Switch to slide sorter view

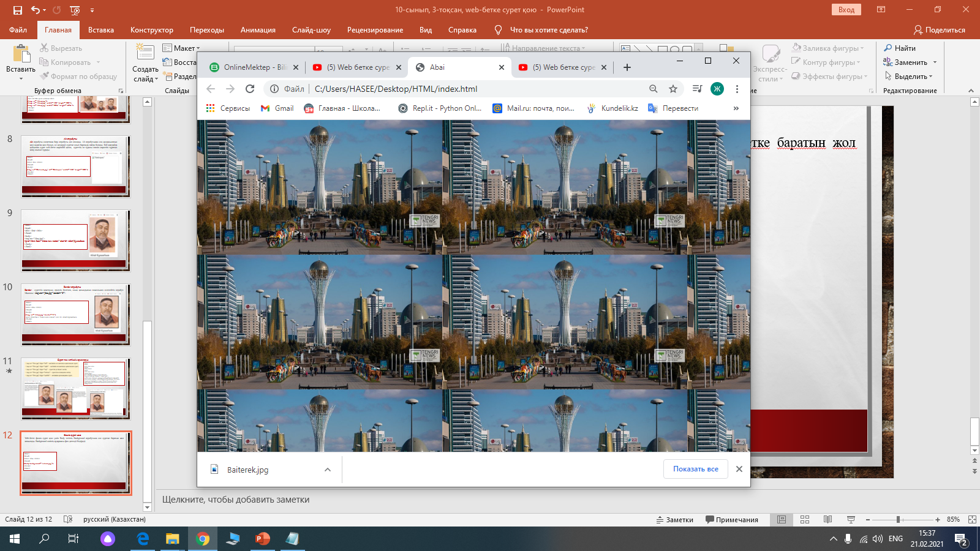point(805,519)
